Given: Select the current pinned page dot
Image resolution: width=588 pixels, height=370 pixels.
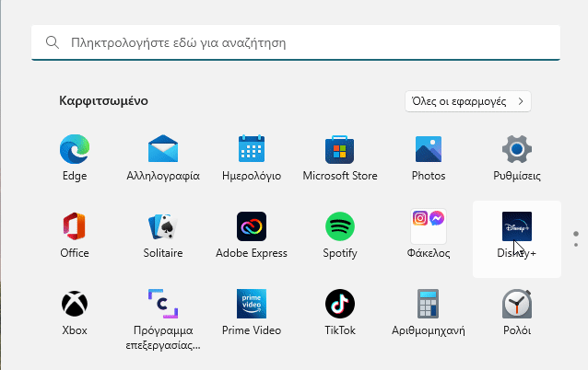Looking at the screenshot, I should (x=576, y=234).
